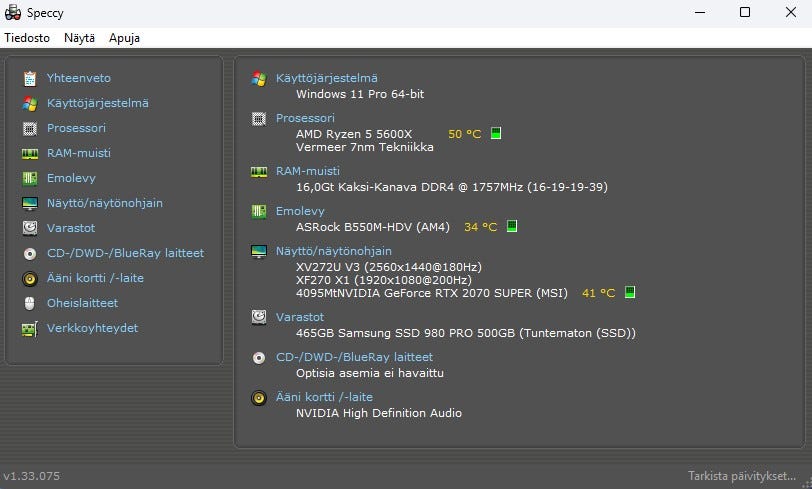Select Ääni kortti /-laite in the sidebar
Viewport: 812px width, 489px height.
(95, 278)
